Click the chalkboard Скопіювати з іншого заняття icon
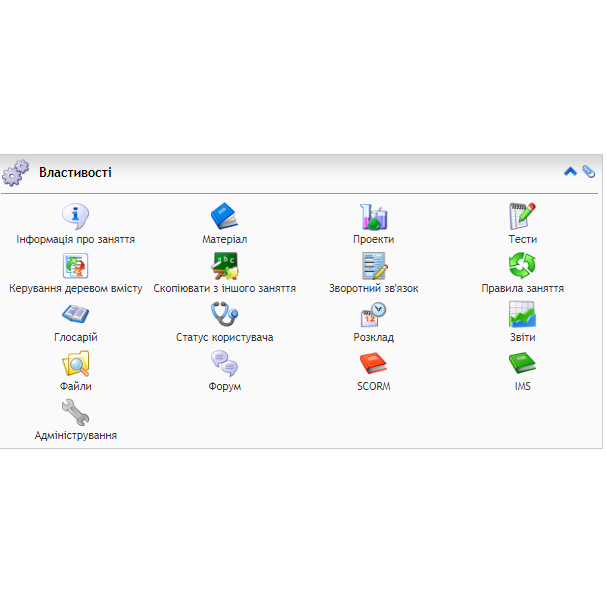Image resolution: width=606 pixels, height=602 pixels. click(225, 265)
